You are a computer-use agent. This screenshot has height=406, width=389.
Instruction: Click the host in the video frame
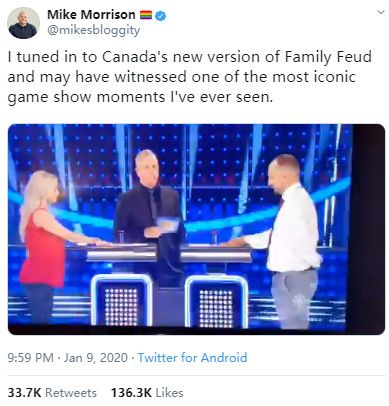[x=149, y=213]
